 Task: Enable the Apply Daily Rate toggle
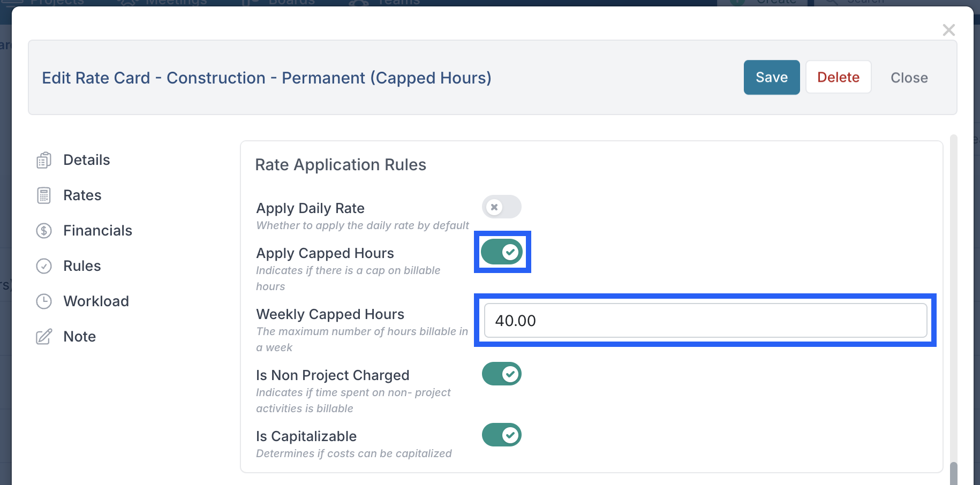pos(502,207)
